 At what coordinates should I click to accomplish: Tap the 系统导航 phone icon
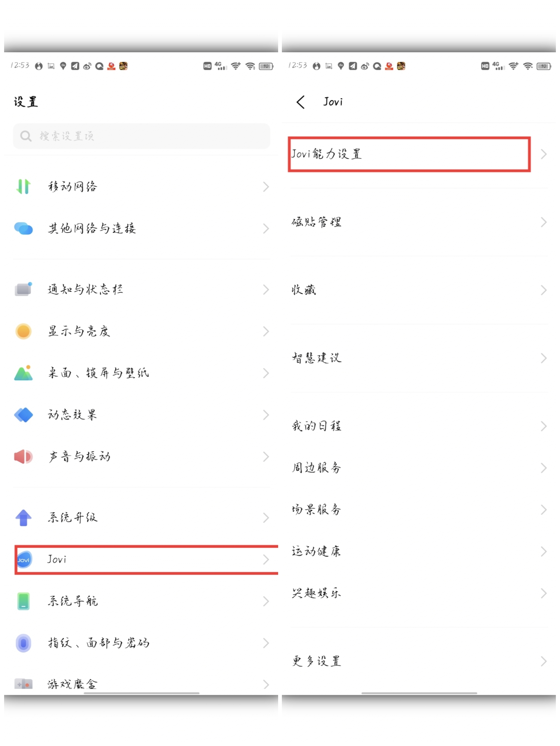[23, 601]
